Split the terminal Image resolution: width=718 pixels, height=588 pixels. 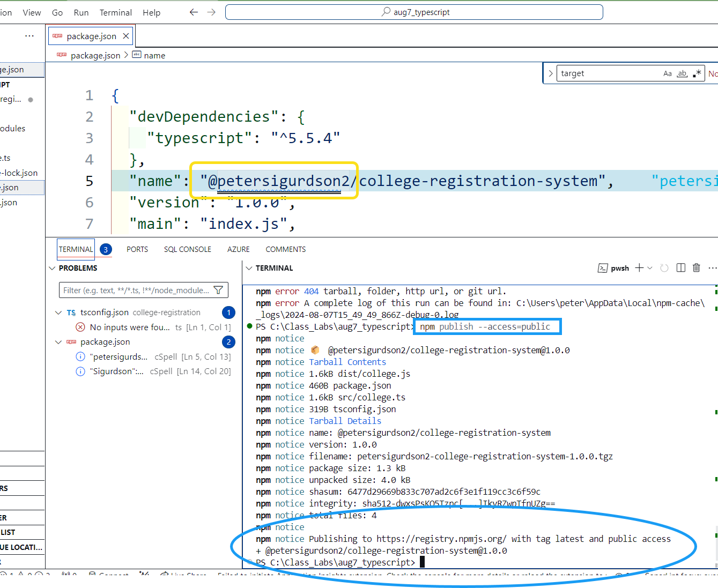click(x=681, y=268)
